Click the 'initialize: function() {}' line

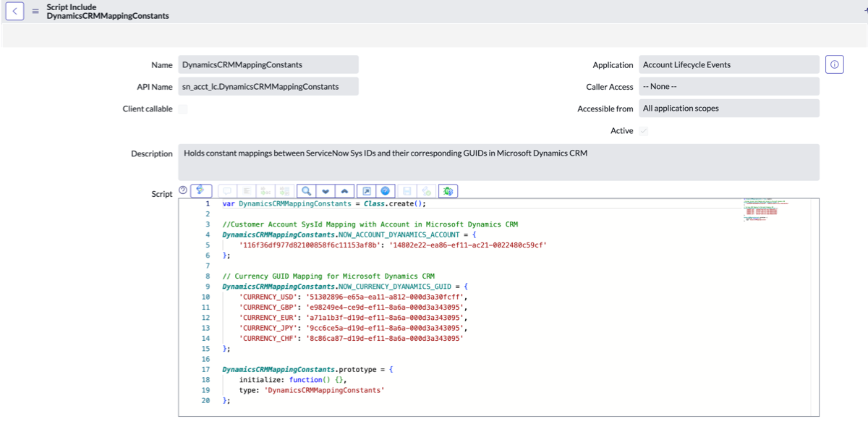tap(294, 380)
